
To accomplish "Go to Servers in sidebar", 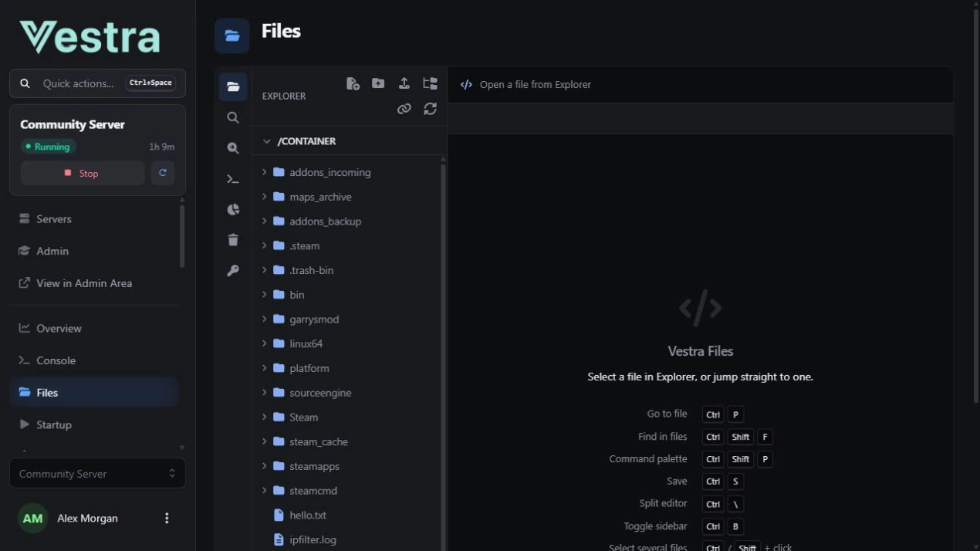I will [94, 219].
